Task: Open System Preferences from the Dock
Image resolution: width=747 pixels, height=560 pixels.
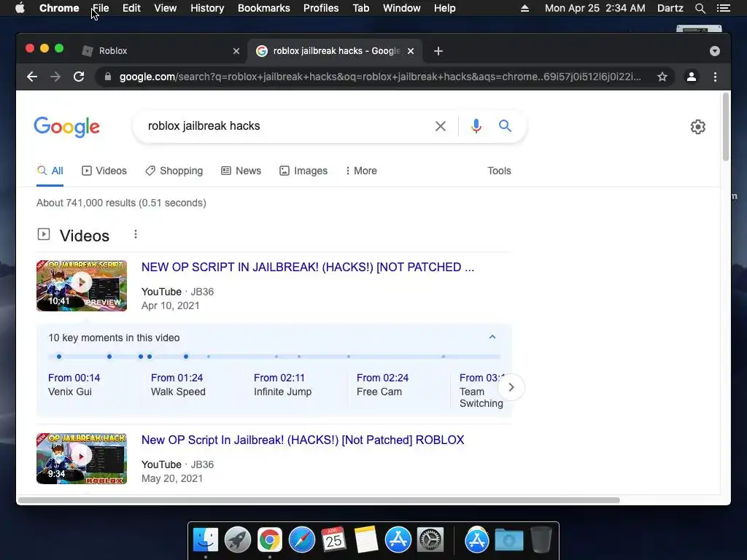Action: coord(430,540)
